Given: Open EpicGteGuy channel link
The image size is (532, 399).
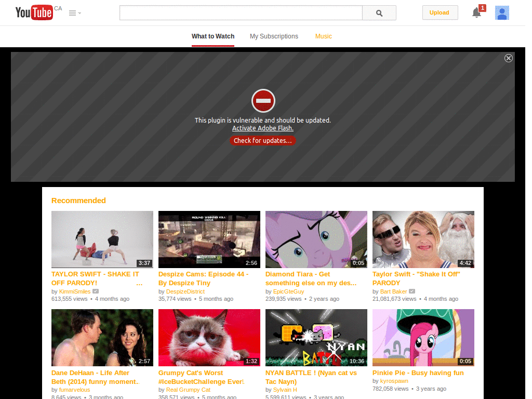Looking at the screenshot, I should pyautogui.click(x=288, y=292).
